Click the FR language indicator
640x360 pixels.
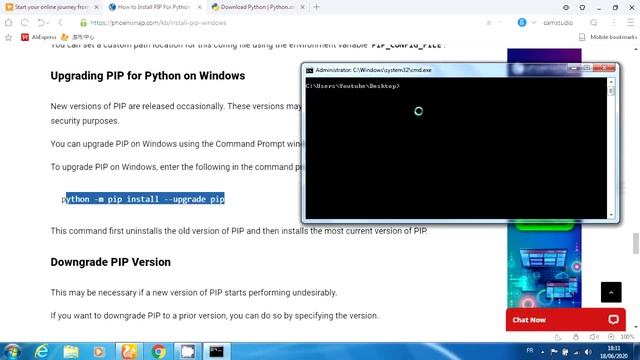[x=530, y=351]
